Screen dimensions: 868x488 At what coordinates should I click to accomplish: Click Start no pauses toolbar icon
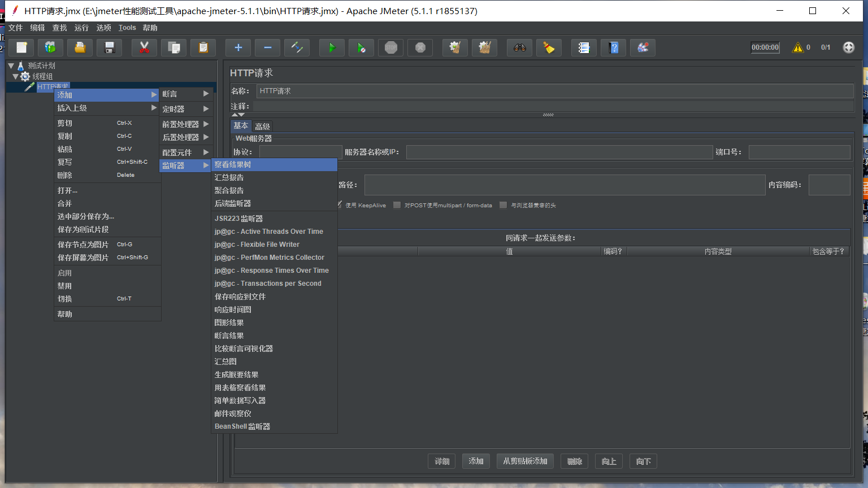[362, 48]
